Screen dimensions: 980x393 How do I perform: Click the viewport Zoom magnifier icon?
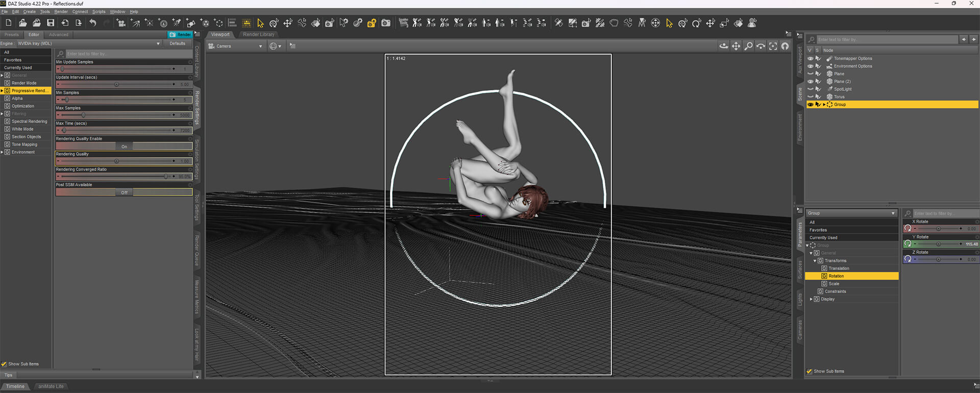[x=748, y=46]
